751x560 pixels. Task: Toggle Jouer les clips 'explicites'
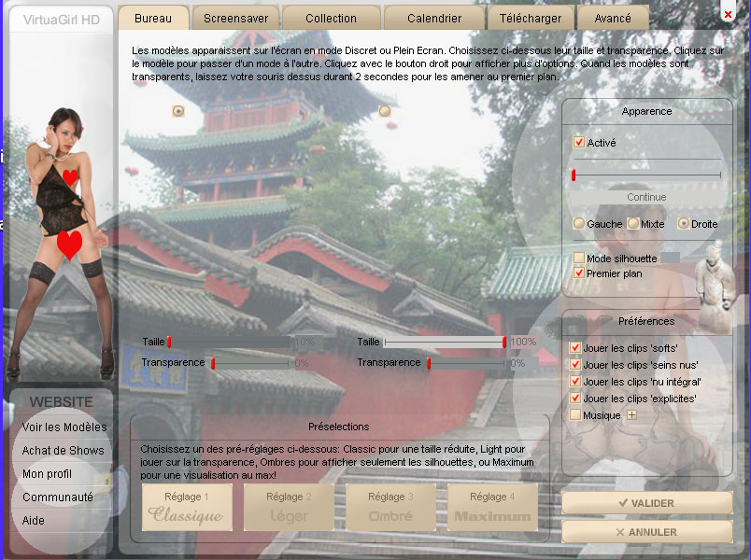[x=575, y=399]
